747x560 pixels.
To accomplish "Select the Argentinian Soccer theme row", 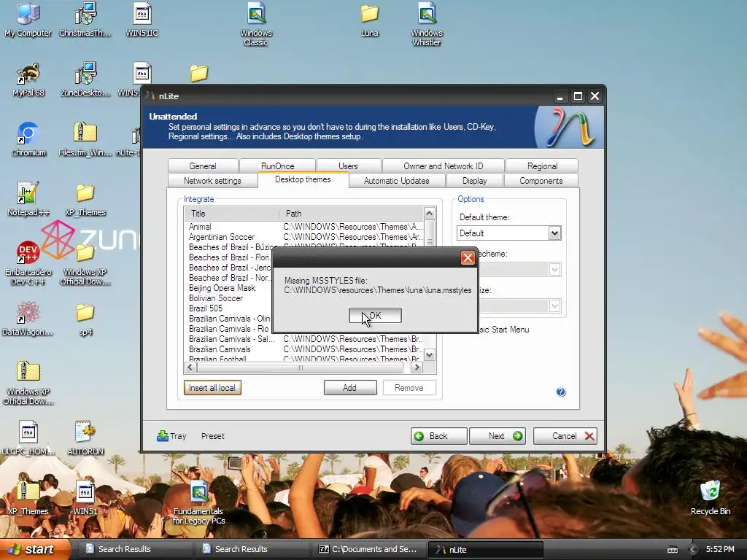I will (304, 237).
